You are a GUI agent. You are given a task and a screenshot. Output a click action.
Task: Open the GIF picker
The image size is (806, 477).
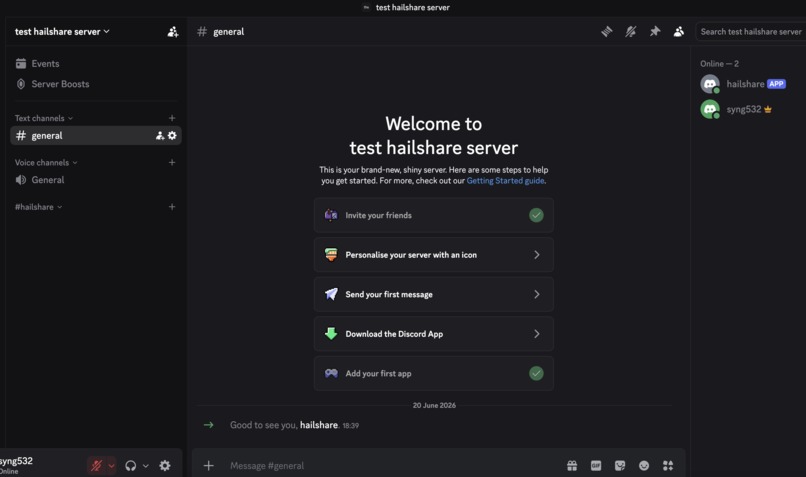pyautogui.click(x=596, y=466)
